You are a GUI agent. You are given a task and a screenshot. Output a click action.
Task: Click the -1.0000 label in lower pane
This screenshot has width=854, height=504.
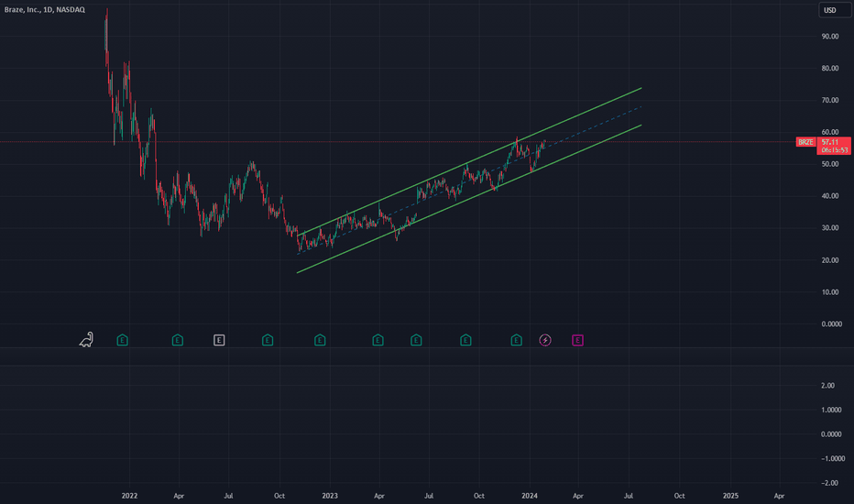(831, 459)
